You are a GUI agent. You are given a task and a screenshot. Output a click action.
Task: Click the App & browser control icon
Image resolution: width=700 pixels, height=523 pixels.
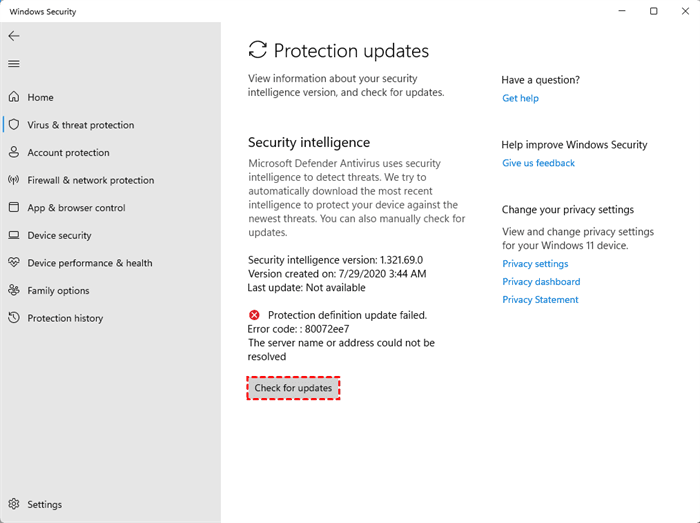coord(14,208)
